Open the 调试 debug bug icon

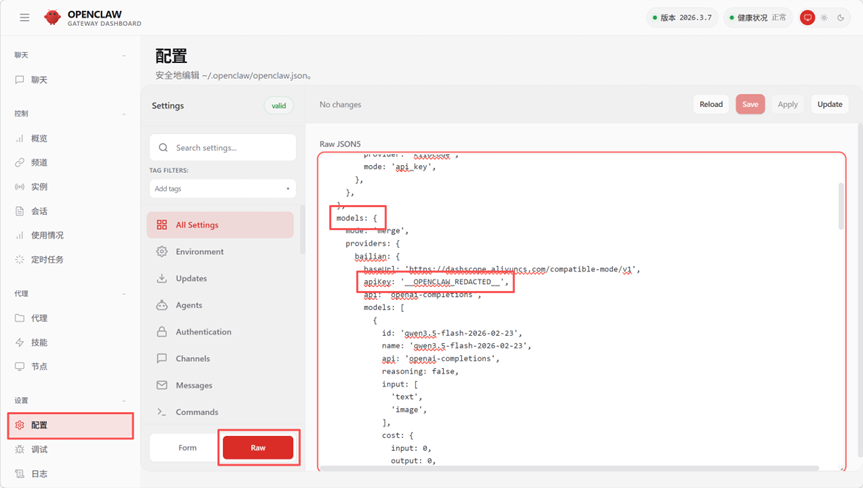19,449
